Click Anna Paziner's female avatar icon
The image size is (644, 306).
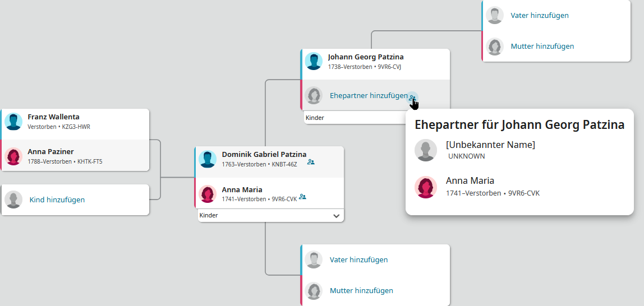[13, 156]
